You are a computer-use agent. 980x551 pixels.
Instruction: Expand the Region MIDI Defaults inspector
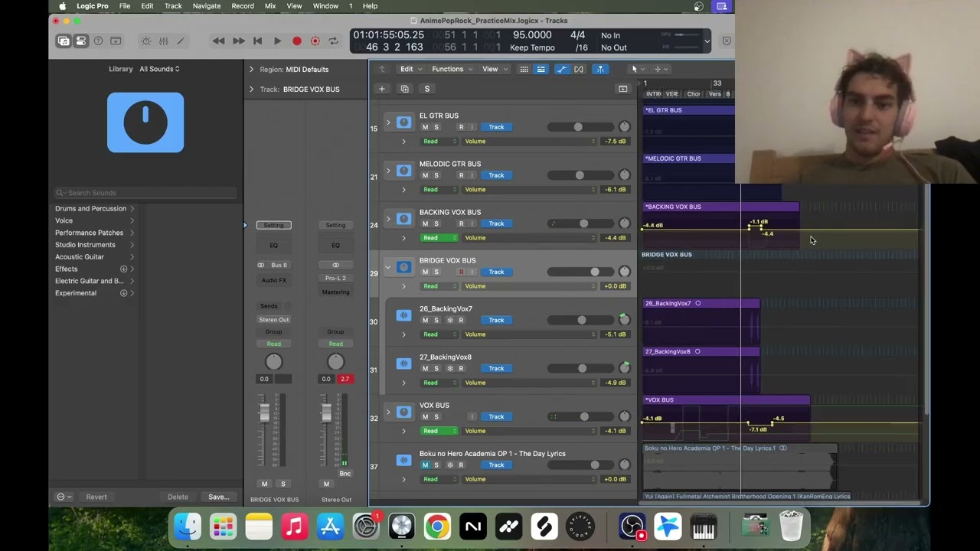[251, 69]
